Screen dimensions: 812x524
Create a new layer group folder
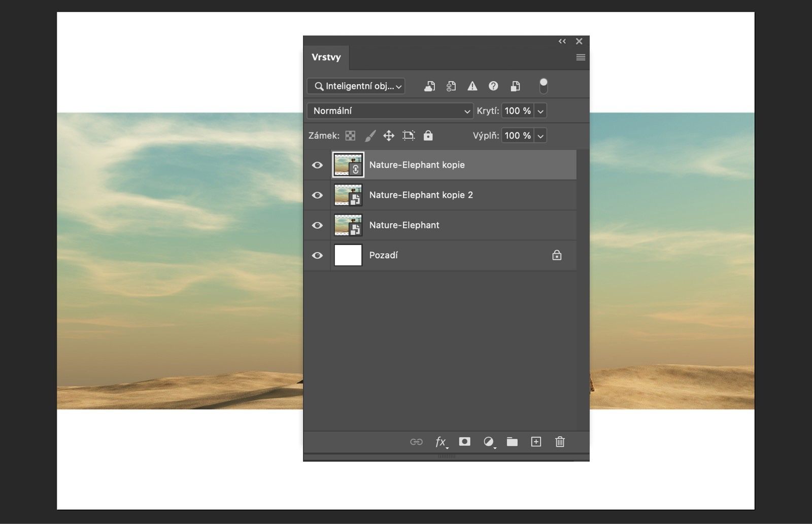click(512, 442)
